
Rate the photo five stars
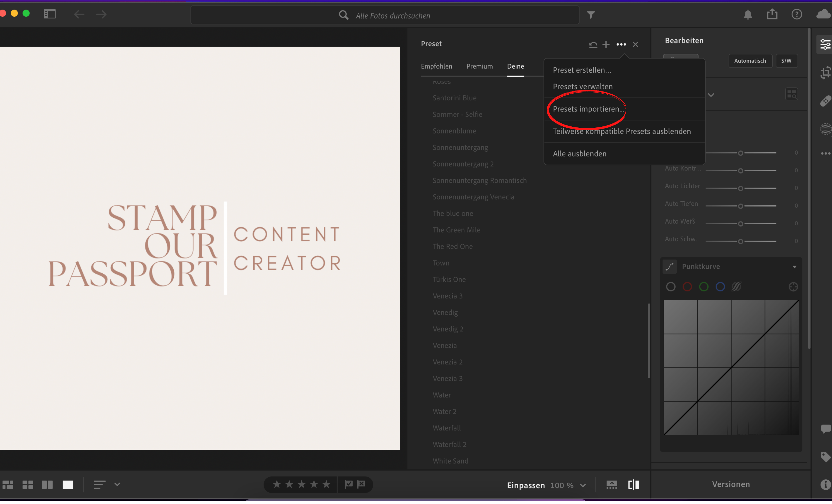[x=326, y=484]
